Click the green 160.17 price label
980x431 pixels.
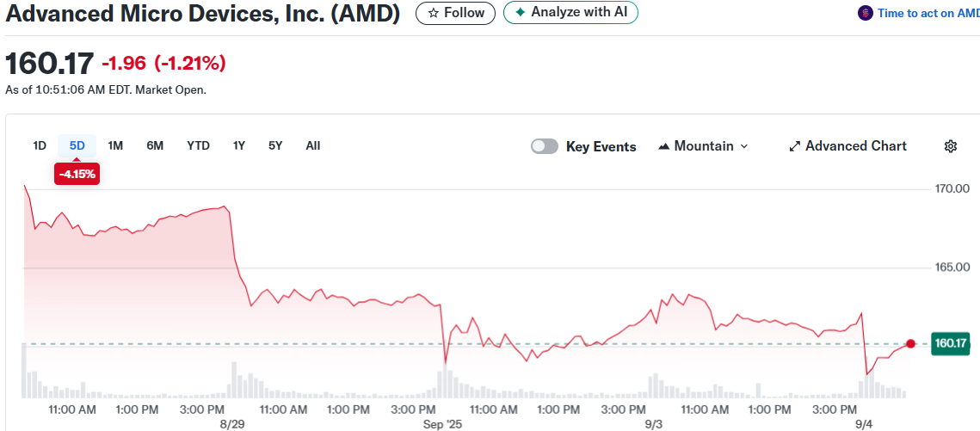pos(950,343)
